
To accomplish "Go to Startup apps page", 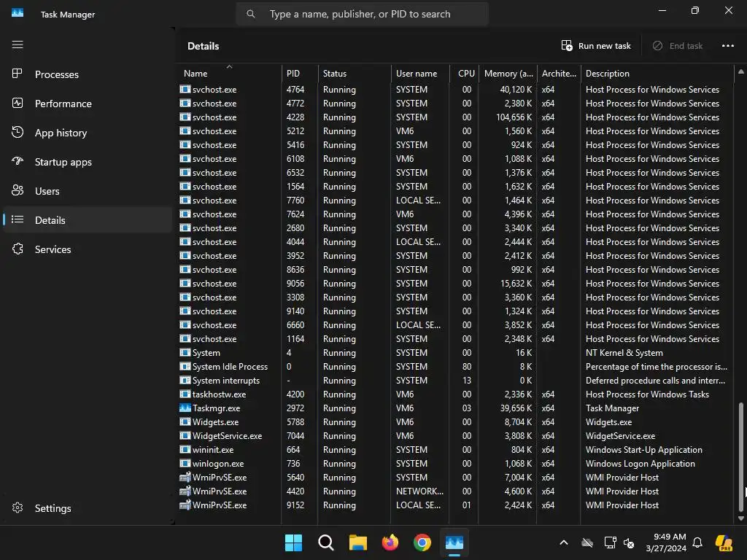I will click(x=88, y=162).
